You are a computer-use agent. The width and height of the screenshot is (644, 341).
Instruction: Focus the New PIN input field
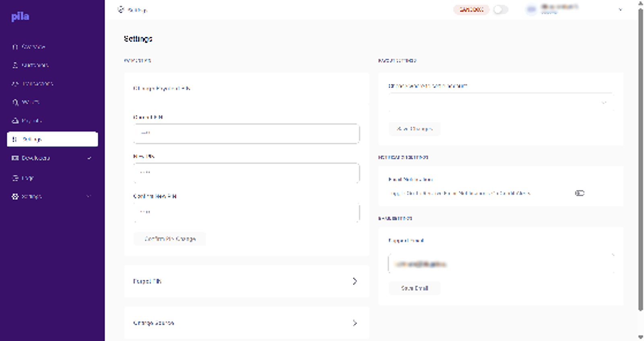[246, 173]
